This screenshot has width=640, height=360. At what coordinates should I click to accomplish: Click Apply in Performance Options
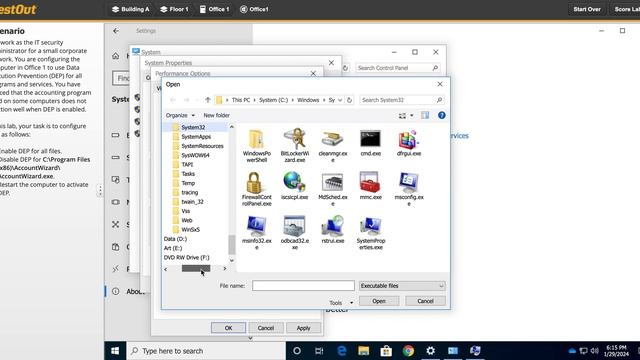(x=303, y=328)
